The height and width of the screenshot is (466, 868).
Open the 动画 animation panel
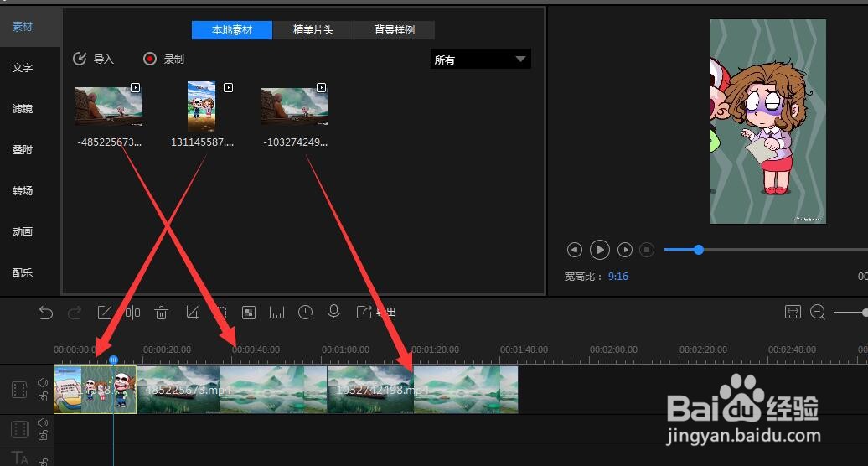(23, 231)
